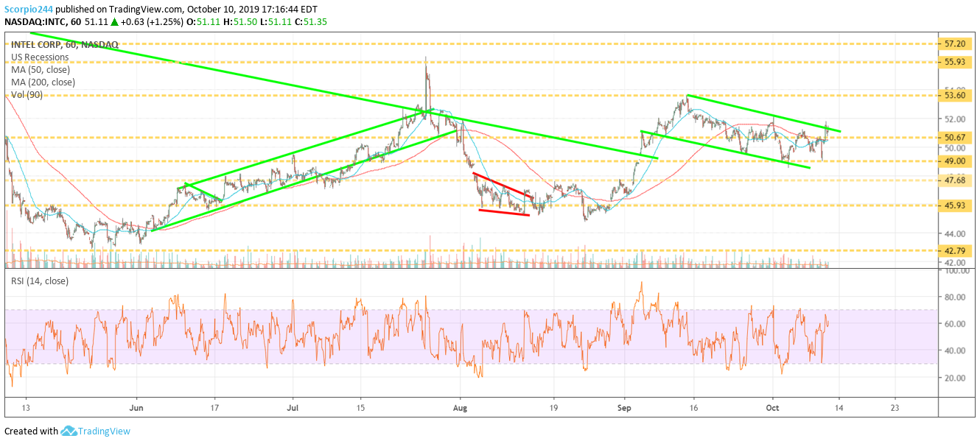Click the 52.00 price axis value
This screenshot has width=980, height=444.
pyautogui.click(x=955, y=119)
